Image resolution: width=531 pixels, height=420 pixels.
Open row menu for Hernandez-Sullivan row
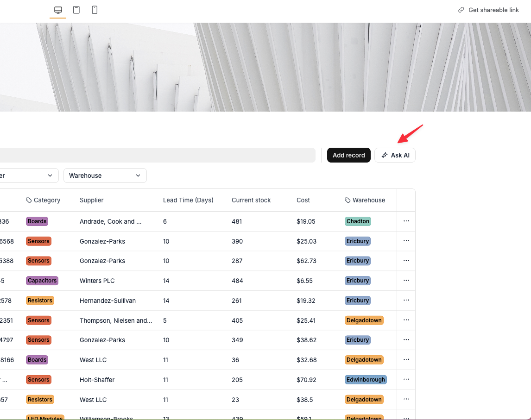click(x=406, y=300)
